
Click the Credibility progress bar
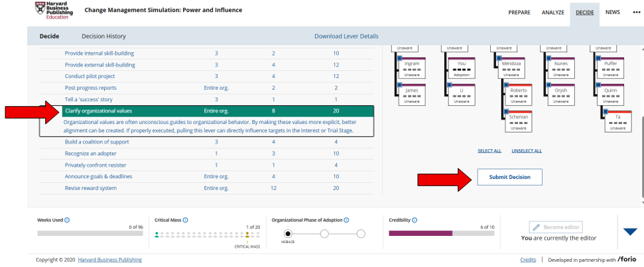(x=438, y=233)
